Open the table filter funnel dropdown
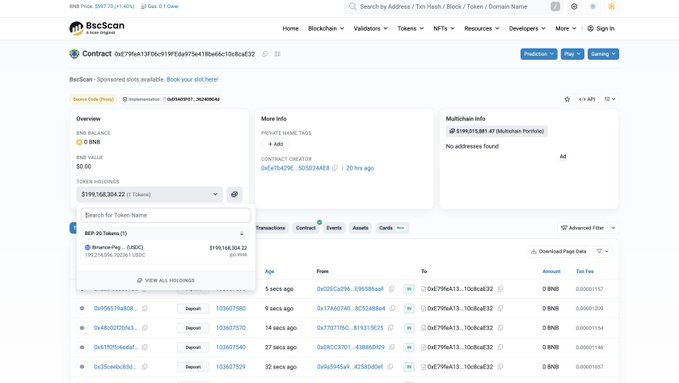Image resolution: width=679 pixels, height=383 pixels. click(x=603, y=251)
